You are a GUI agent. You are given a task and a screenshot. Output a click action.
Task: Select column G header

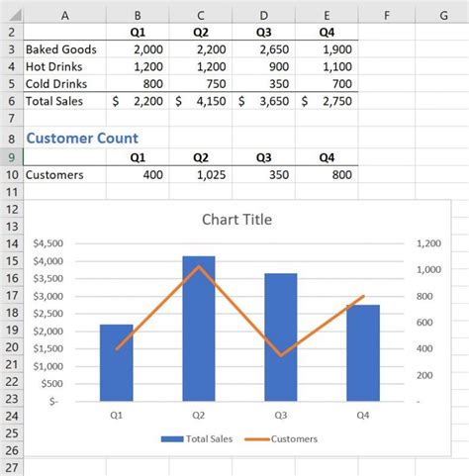[x=442, y=15]
